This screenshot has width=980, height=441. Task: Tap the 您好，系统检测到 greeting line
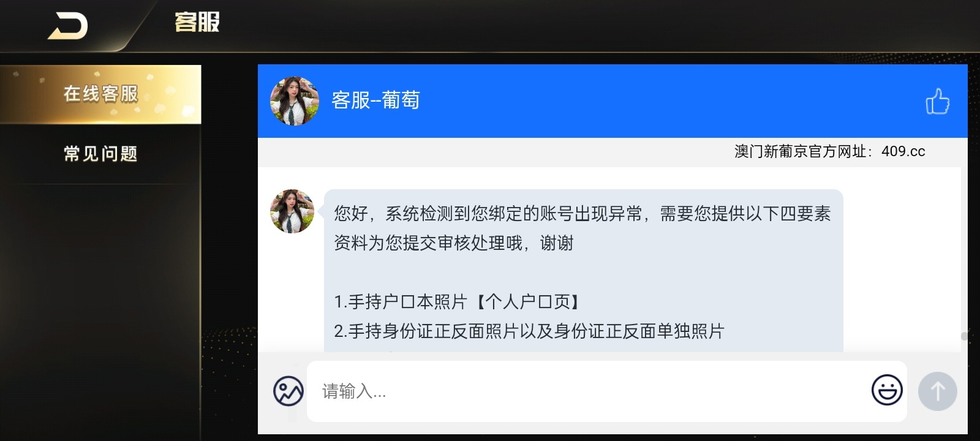tap(582, 214)
